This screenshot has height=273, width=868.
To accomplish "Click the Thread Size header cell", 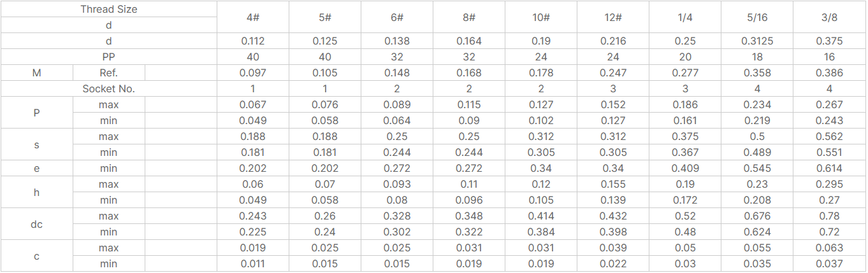I will 108,9.
